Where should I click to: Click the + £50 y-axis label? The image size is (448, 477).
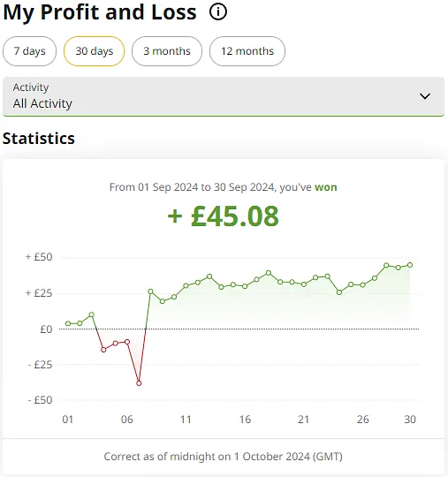coord(39,257)
